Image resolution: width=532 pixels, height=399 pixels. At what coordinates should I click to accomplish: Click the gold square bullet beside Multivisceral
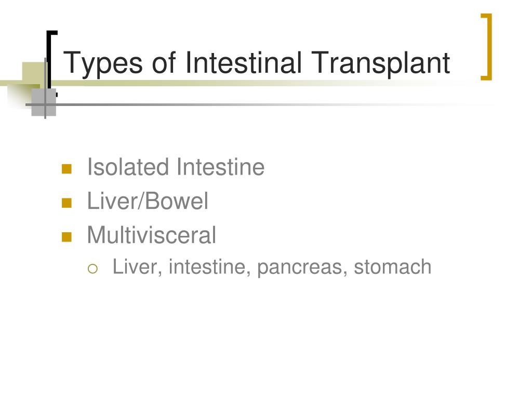tap(67, 237)
